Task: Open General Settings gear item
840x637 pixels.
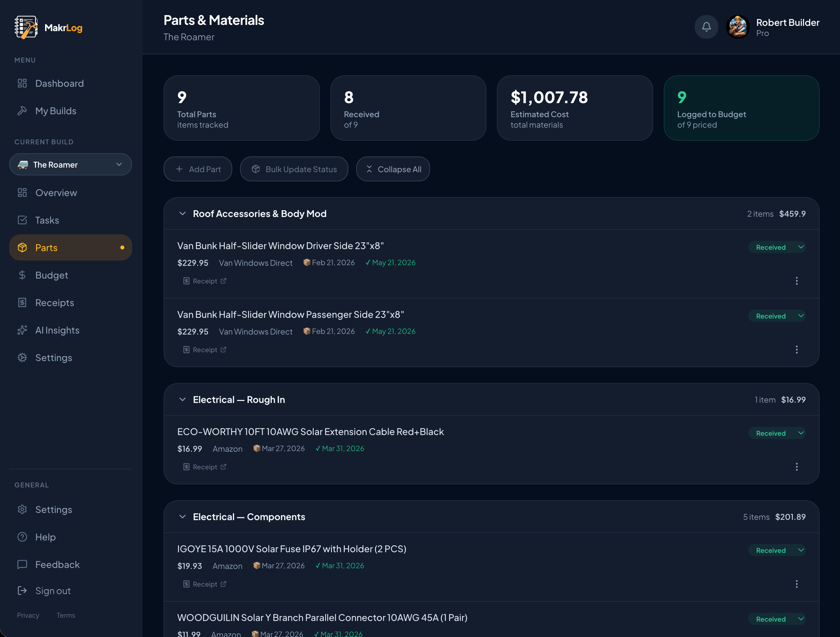Action: click(x=71, y=509)
